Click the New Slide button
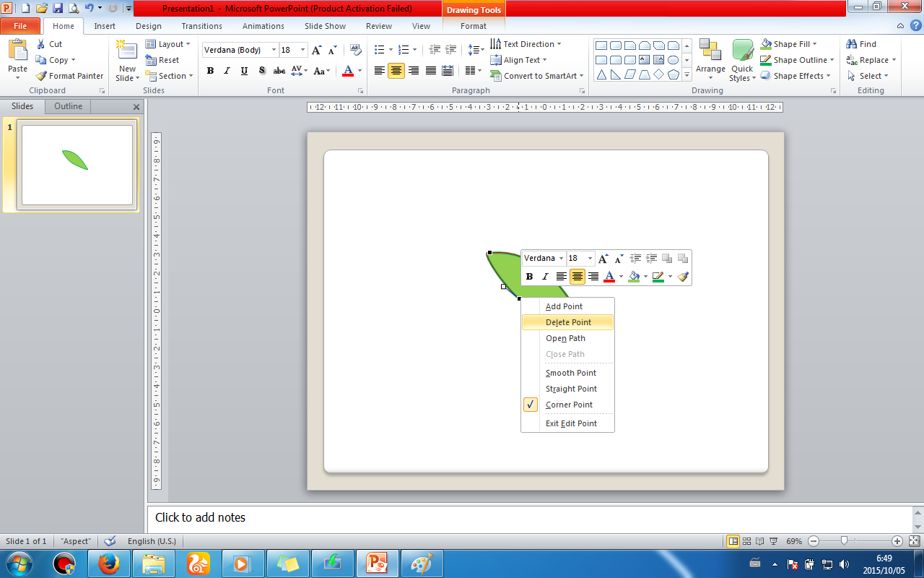The image size is (924, 578). [x=126, y=57]
